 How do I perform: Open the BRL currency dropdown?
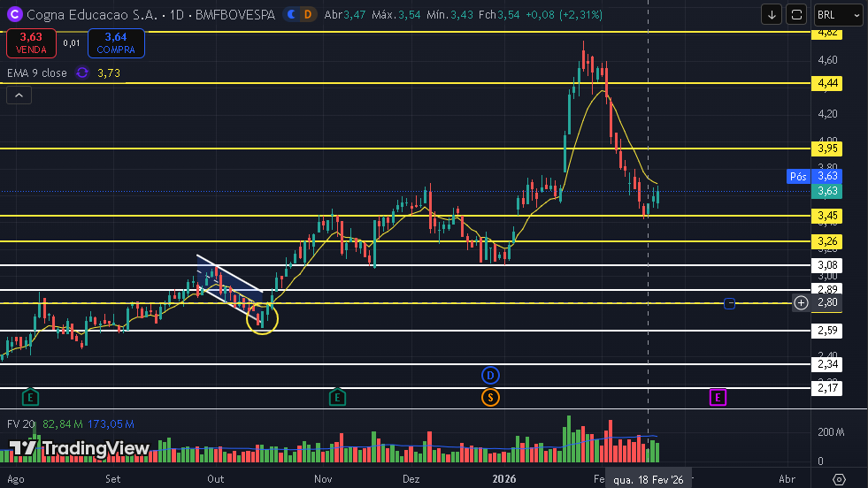point(838,15)
